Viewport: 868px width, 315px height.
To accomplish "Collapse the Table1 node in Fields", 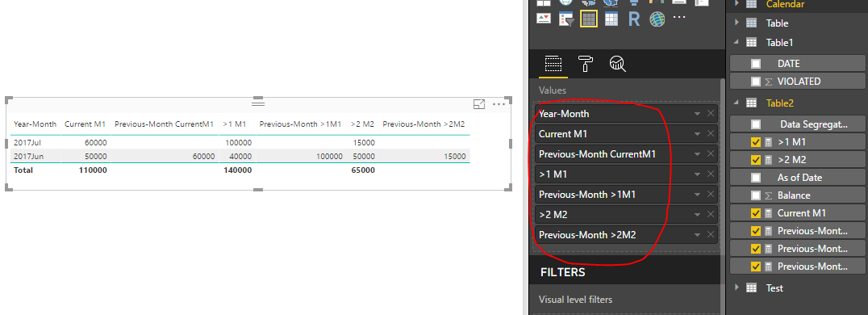I will pos(737,42).
